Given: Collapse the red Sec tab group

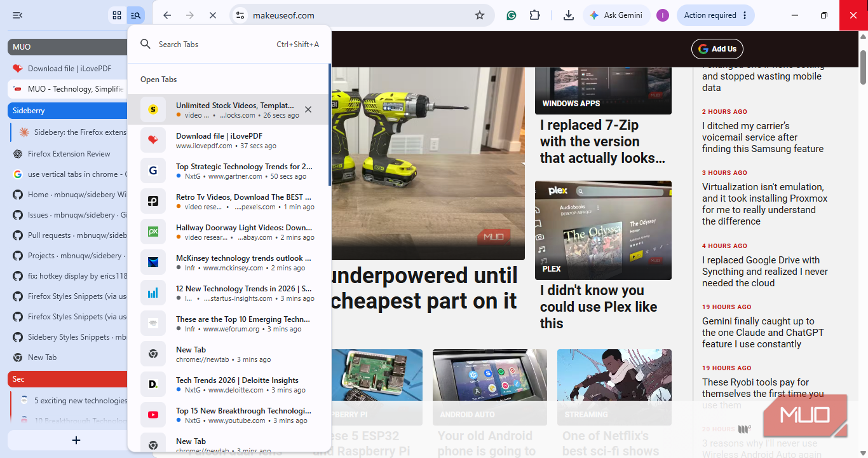Looking at the screenshot, I should (x=67, y=379).
